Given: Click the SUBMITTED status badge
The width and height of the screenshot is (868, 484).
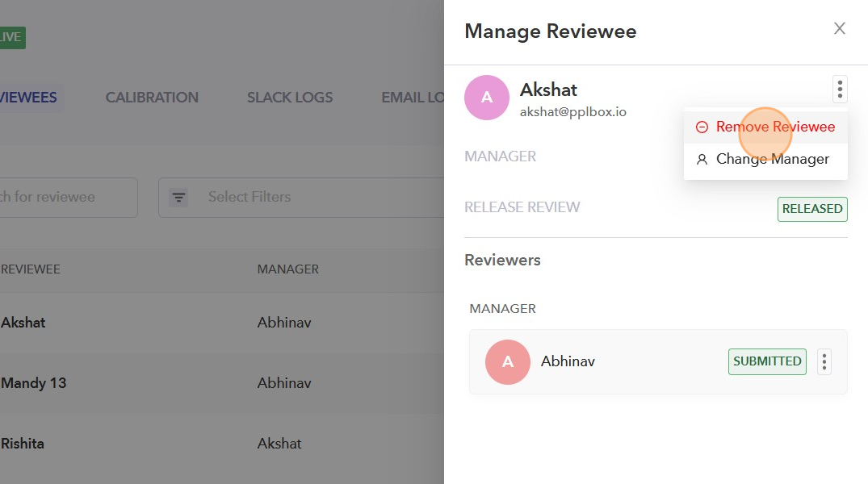Looking at the screenshot, I should coord(766,361).
